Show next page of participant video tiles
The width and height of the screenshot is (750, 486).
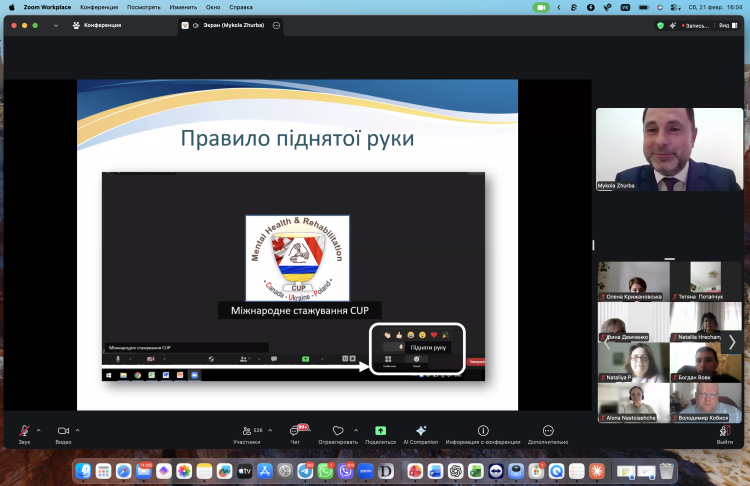pos(732,342)
